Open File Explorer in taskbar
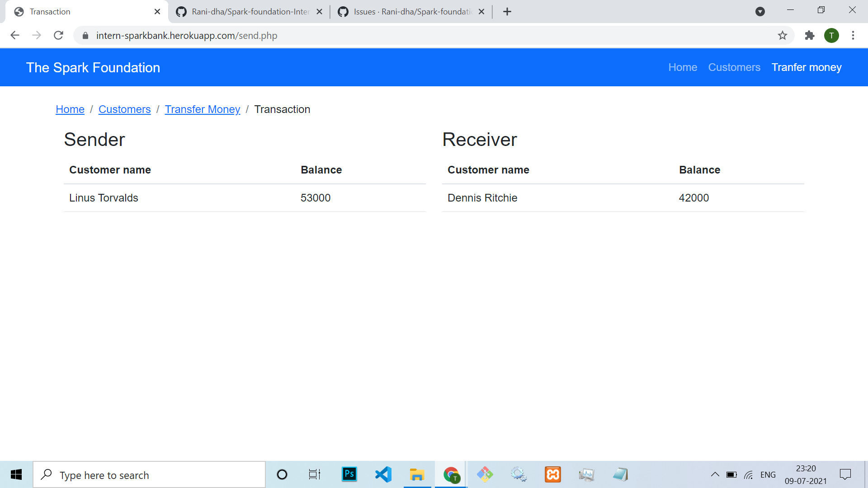Image resolution: width=868 pixels, height=488 pixels. [x=417, y=474]
